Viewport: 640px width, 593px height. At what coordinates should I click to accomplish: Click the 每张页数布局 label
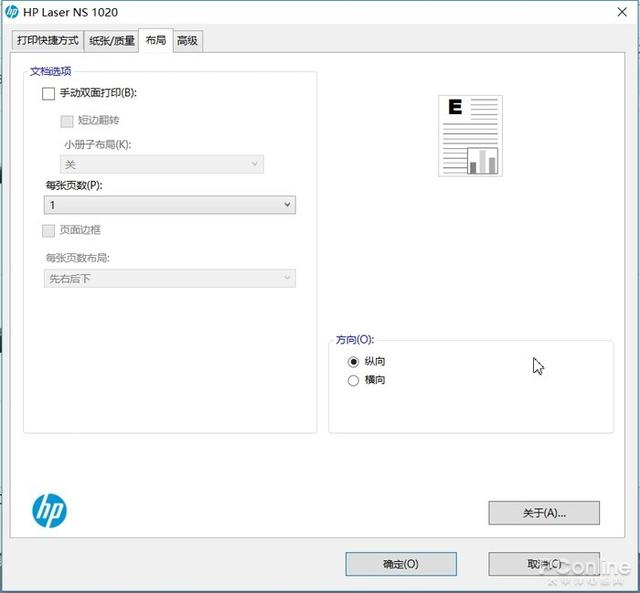78,258
